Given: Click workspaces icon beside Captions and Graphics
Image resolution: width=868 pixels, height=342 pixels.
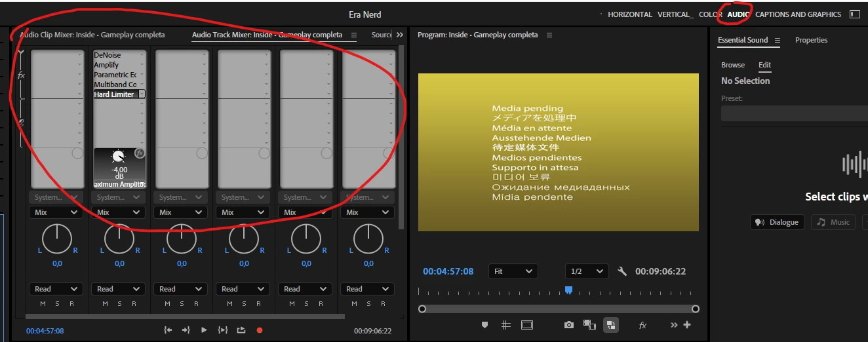Looking at the screenshot, I should tap(854, 14).
